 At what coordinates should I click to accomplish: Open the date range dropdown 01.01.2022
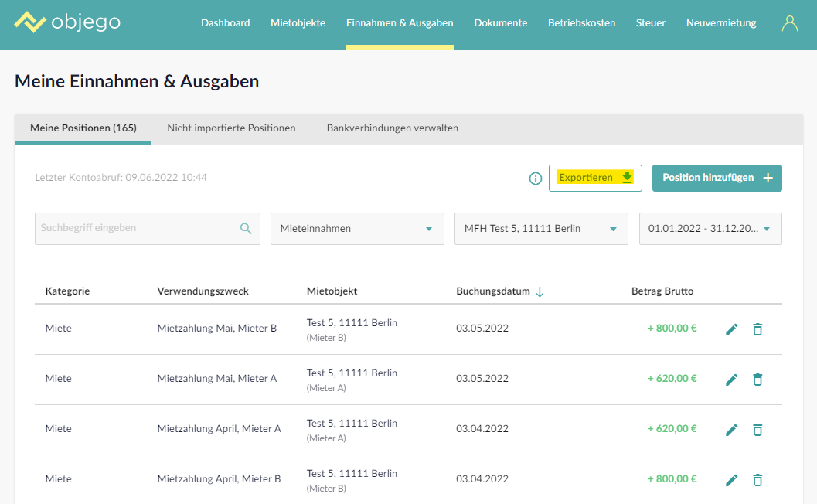(x=710, y=228)
